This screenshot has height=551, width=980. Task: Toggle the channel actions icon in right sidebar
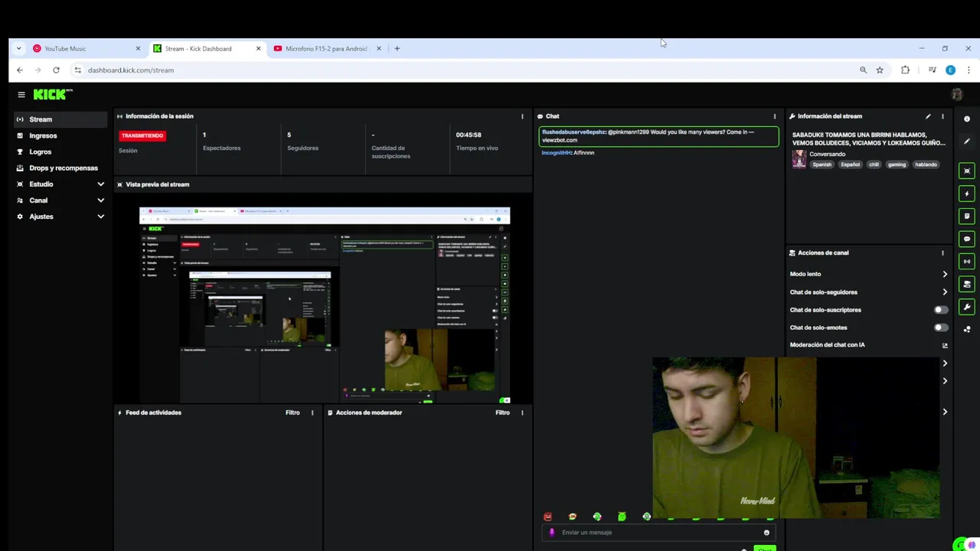[967, 284]
